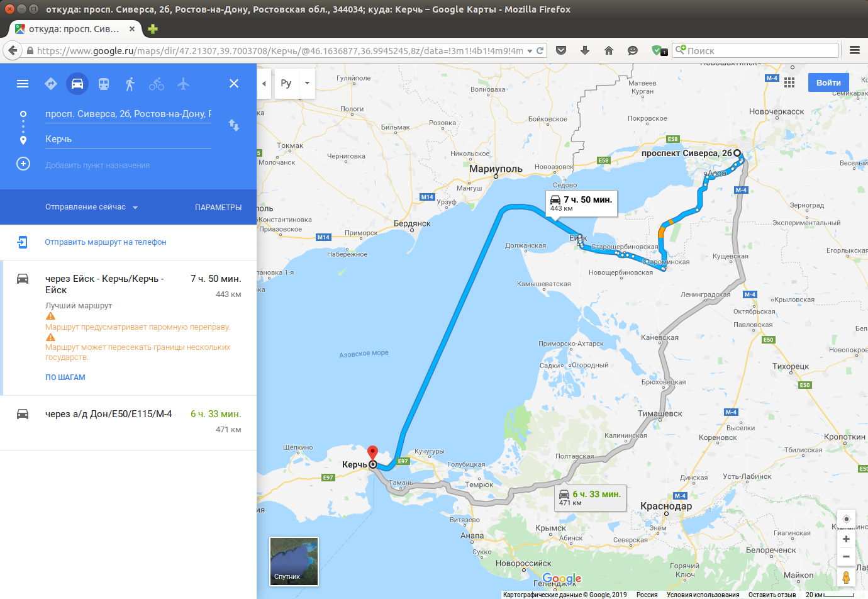Select the flights travel mode
The image size is (868, 599).
click(x=183, y=84)
